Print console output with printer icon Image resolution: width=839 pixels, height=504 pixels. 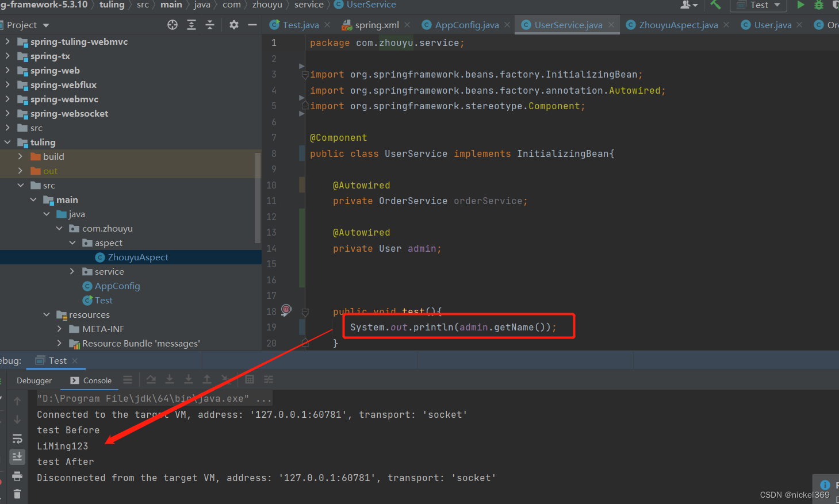click(x=17, y=476)
